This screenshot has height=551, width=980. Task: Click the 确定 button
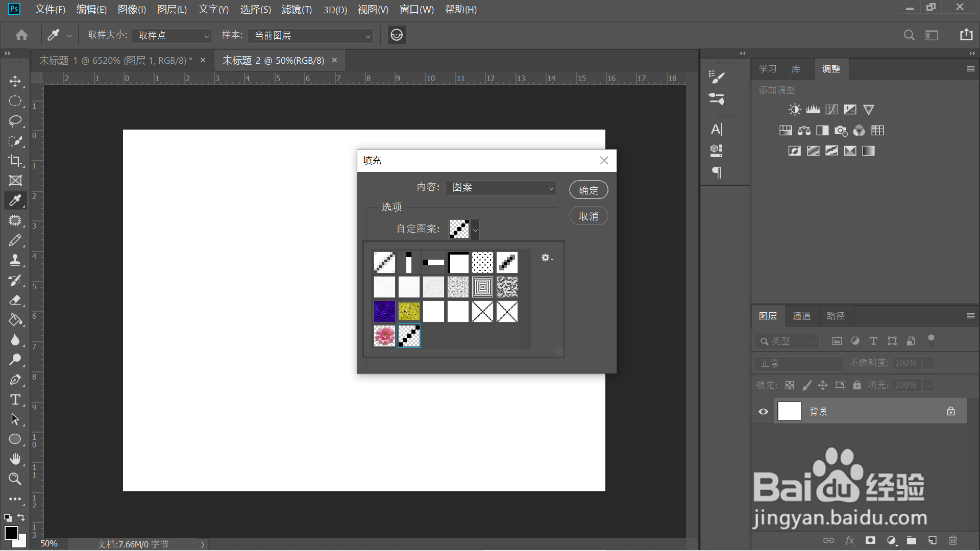(x=589, y=190)
